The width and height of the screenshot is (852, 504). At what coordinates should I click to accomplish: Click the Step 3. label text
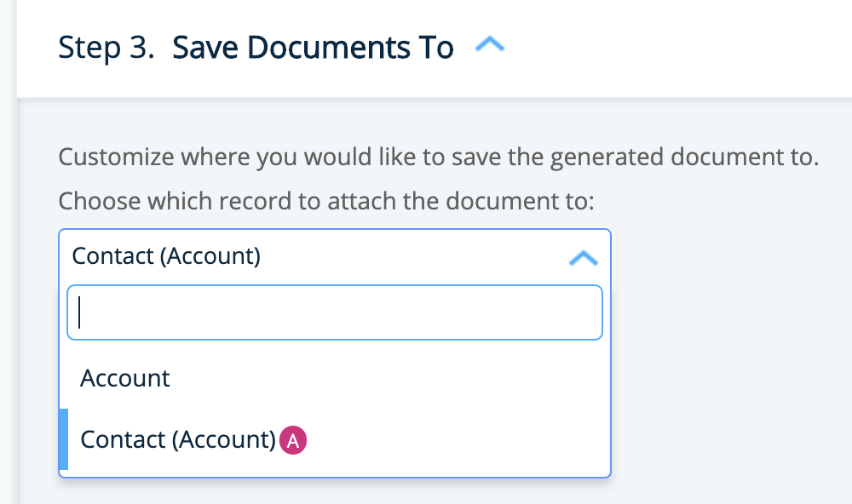coord(106,47)
